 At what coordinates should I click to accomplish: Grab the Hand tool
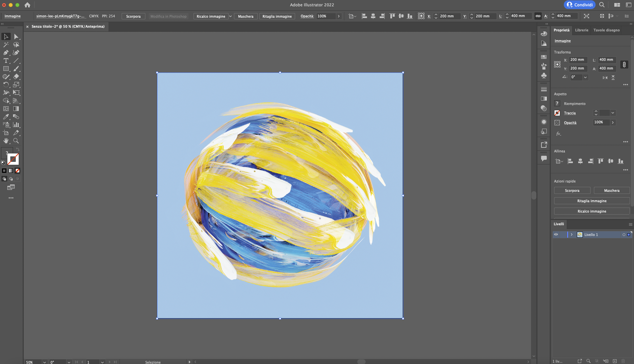click(x=6, y=141)
